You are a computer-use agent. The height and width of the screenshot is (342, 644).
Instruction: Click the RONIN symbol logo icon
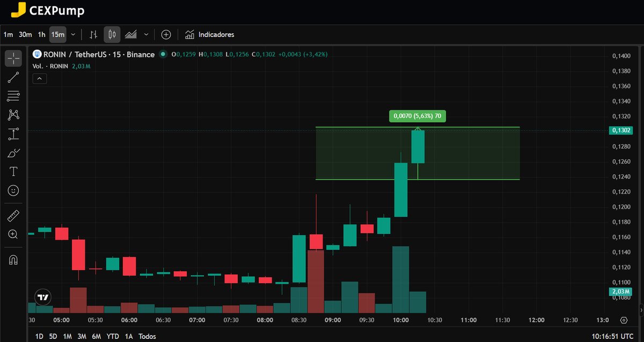click(37, 54)
